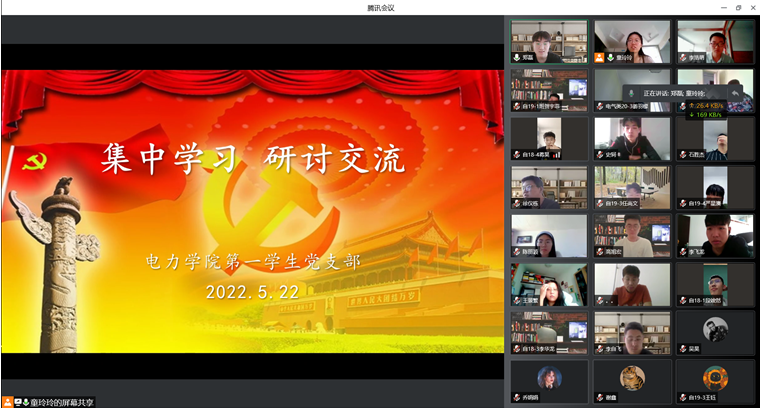Viewport: 760px width, 408px height.
Task: Click the muted mic icon on 自19-3任尚文 tile
Action: click(600, 203)
